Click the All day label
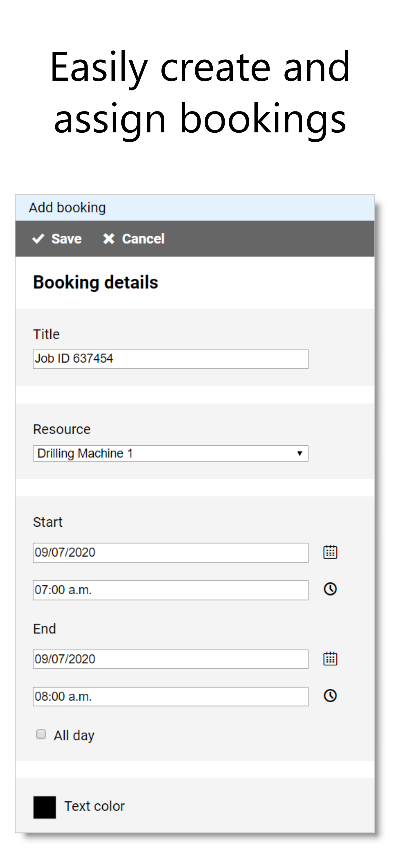401x868 pixels. 74,735
